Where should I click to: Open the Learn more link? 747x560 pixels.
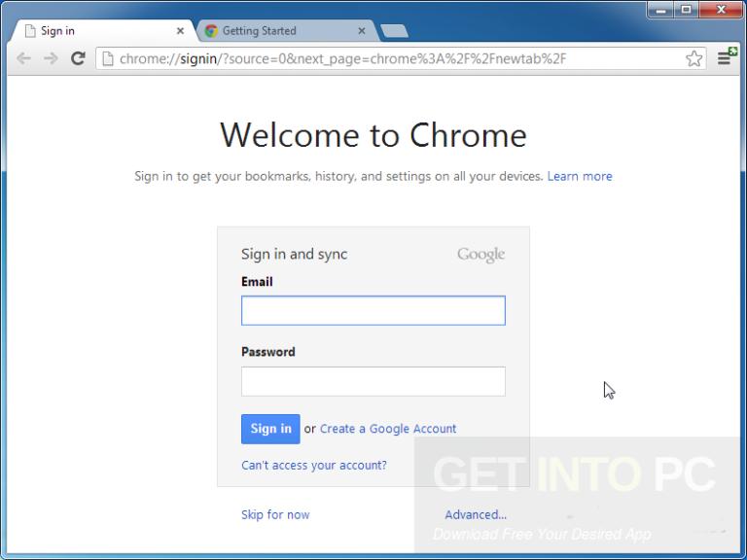[x=580, y=176]
